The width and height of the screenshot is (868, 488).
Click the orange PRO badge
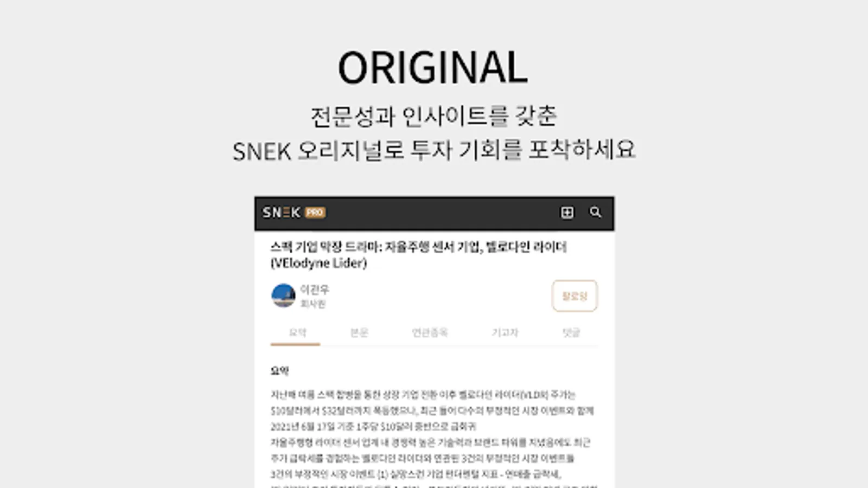(315, 213)
